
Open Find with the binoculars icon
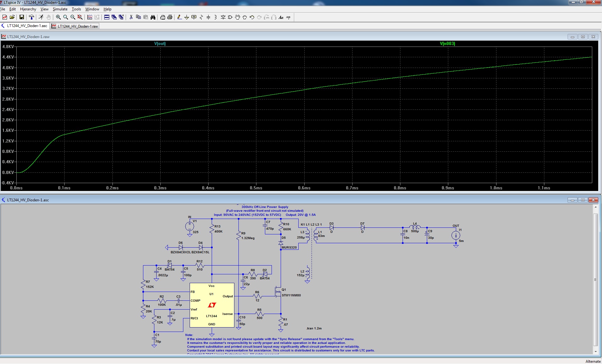pyautogui.click(x=153, y=17)
